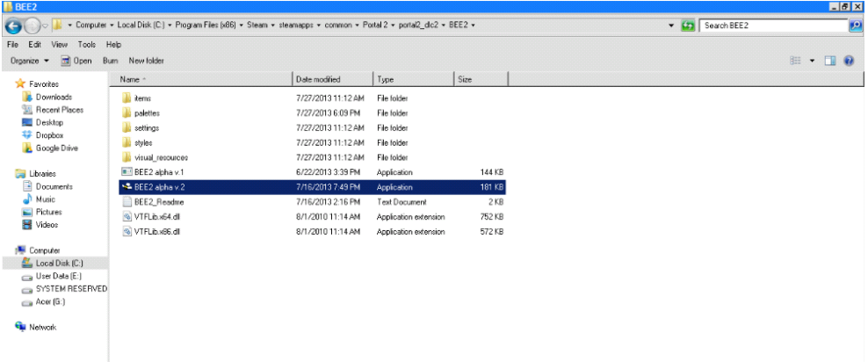
Task: Click the search magnifier icon
Action: [x=856, y=25]
